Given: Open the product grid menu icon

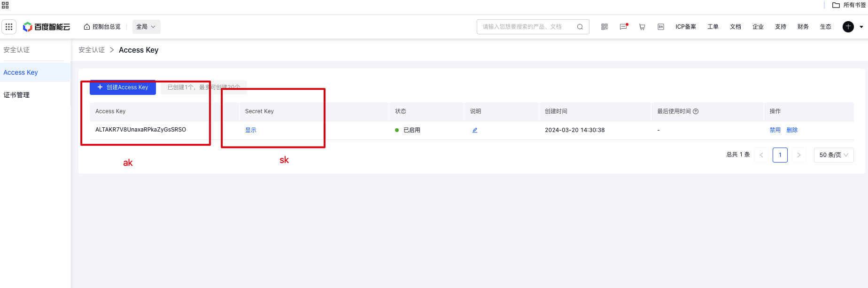Looking at the screenshot, I should point(9,27).
